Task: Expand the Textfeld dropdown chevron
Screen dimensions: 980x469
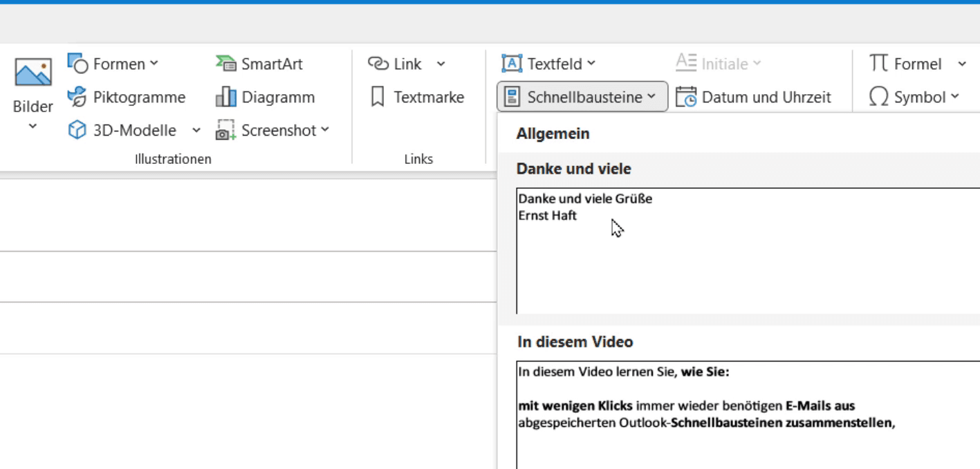Action: 591,64
